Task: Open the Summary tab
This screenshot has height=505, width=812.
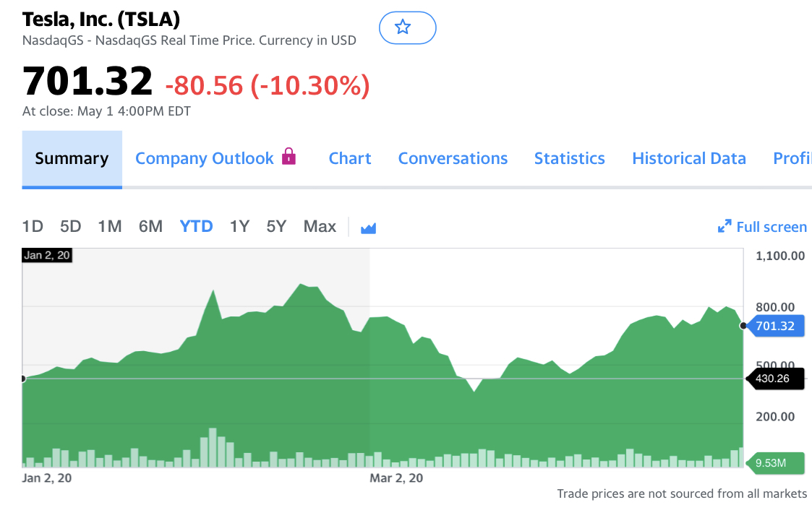Action: [x=72, y=159]
